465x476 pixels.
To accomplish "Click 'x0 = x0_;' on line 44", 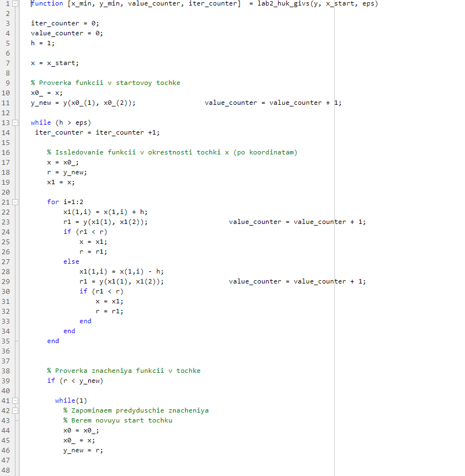I will 81,430.
